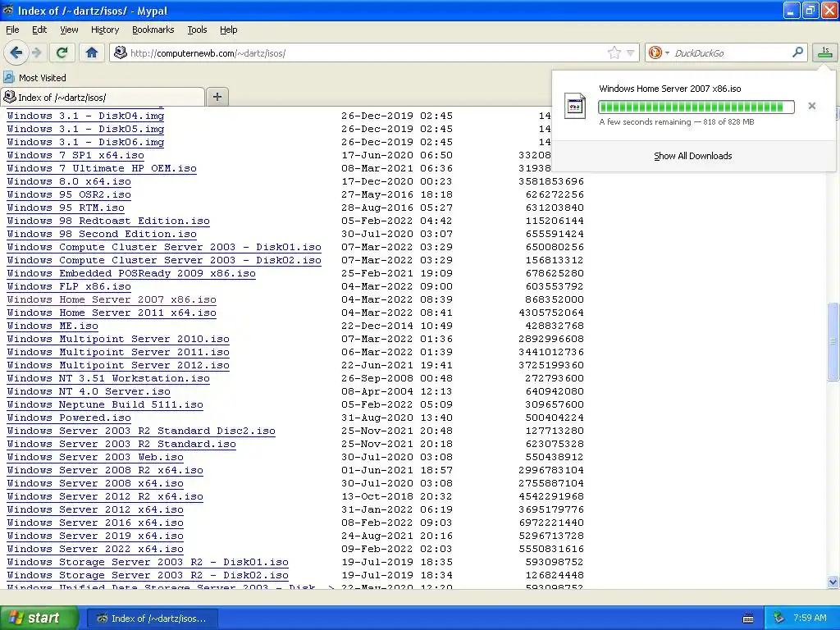Click the download progress bar

(x=696, y=107)
